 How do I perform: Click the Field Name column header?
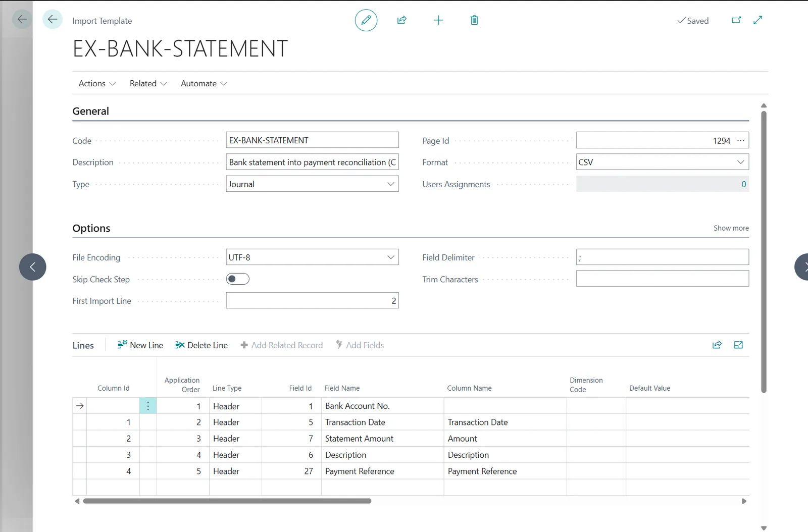pos(342,388)
